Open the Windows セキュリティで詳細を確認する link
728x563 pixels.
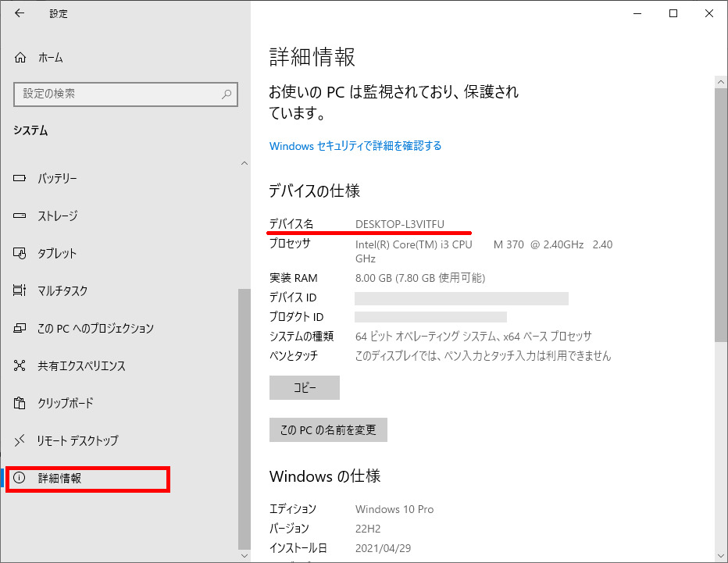coord(355,146)
